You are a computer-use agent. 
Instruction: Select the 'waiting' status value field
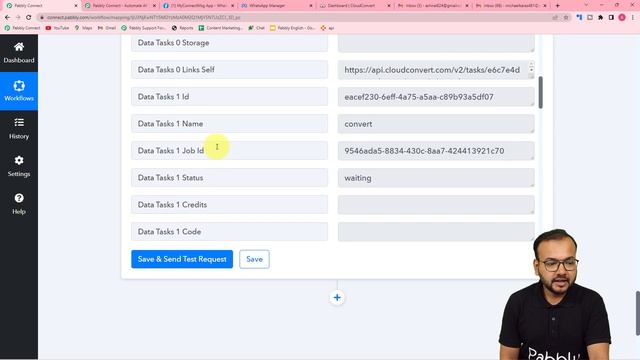pyautogui.click(x=436, y=178)
